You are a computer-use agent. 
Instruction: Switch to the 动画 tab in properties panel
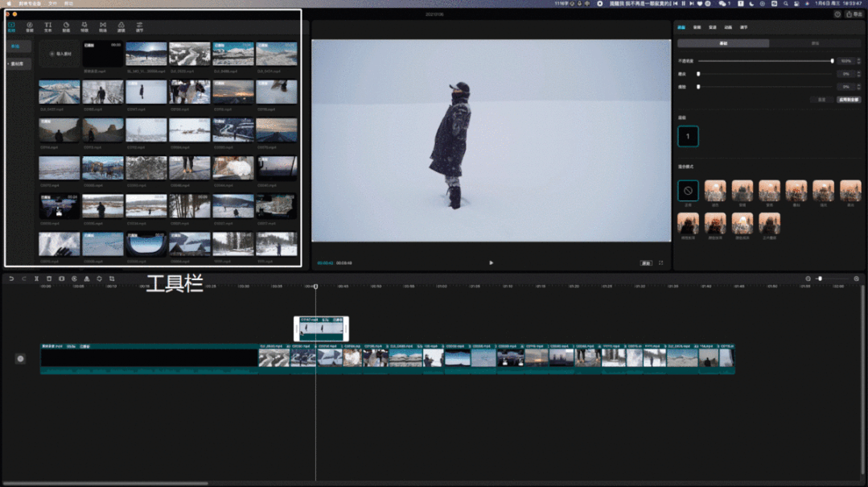pyautogui.click(x=728, y=27)
